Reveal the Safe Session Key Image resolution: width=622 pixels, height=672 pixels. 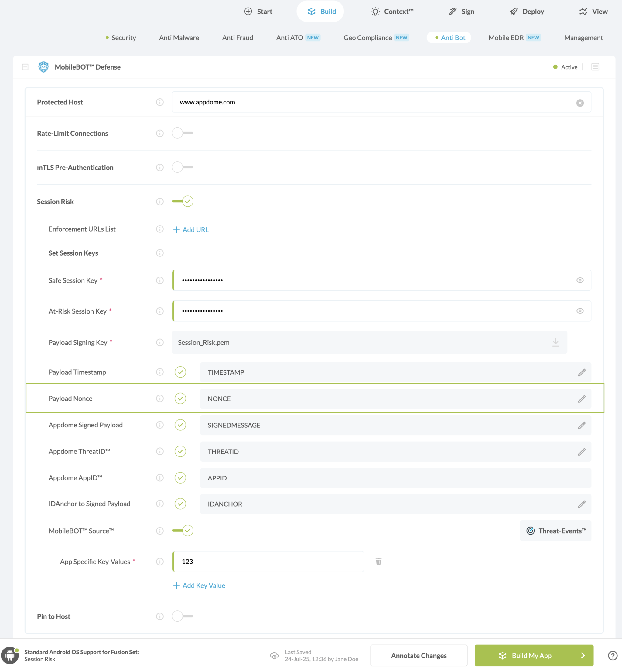point(580,280)
